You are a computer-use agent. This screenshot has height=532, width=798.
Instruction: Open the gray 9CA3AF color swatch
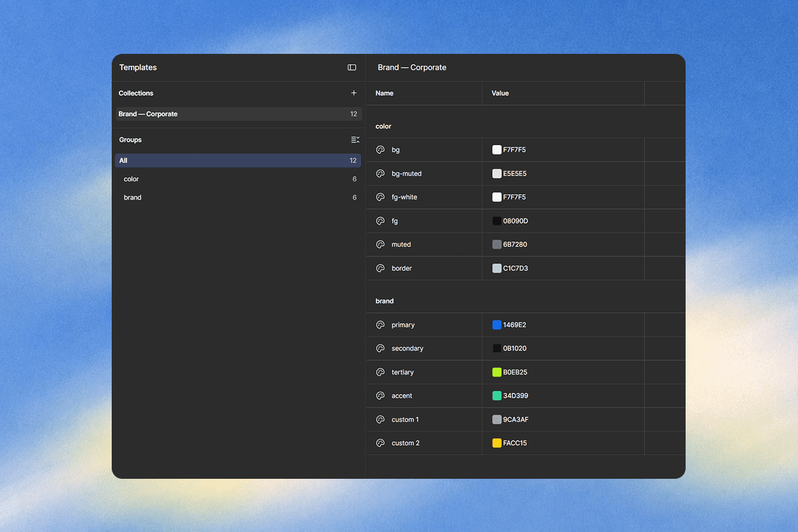click(497, 419)
